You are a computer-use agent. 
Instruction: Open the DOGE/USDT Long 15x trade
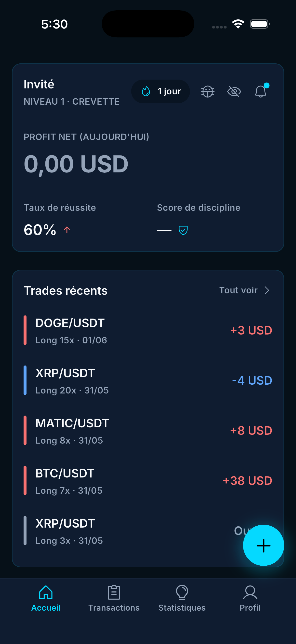point(148,330)
